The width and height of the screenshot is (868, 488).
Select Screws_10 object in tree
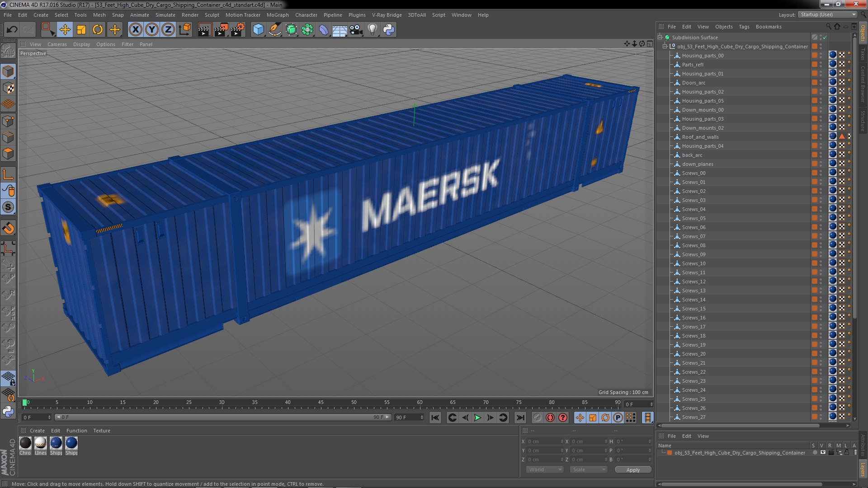point(693,263)
